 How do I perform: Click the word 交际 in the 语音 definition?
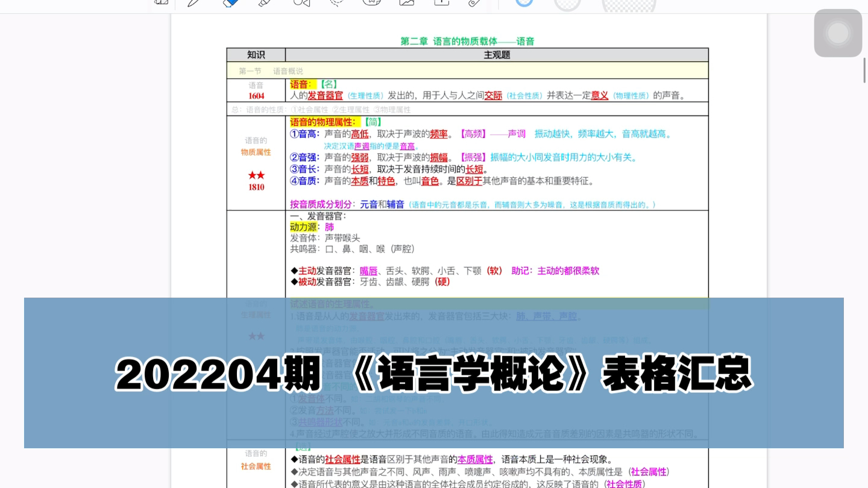(494, 95)
